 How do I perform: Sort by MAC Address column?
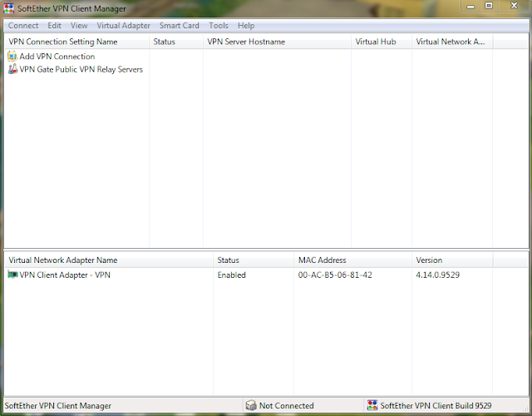pos(352,260)
